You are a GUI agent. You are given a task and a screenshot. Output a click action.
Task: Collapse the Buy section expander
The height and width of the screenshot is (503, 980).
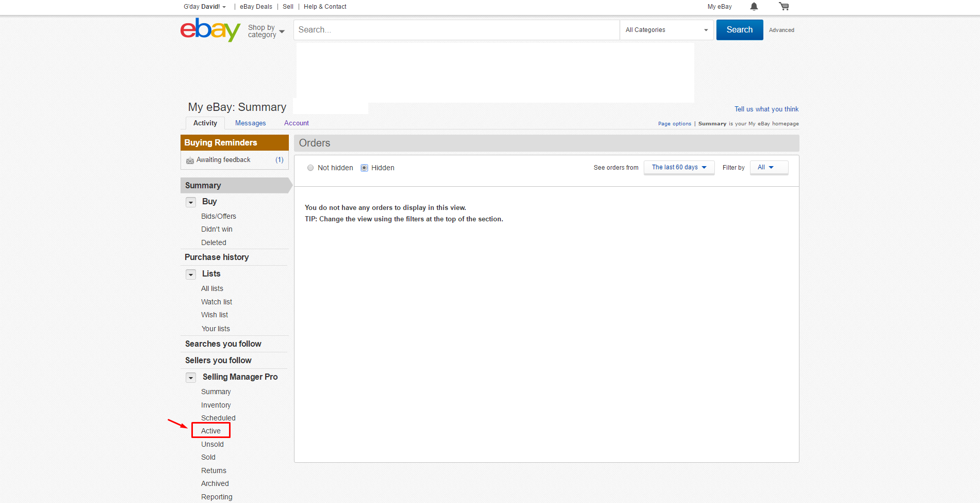(x=191, y=202)
